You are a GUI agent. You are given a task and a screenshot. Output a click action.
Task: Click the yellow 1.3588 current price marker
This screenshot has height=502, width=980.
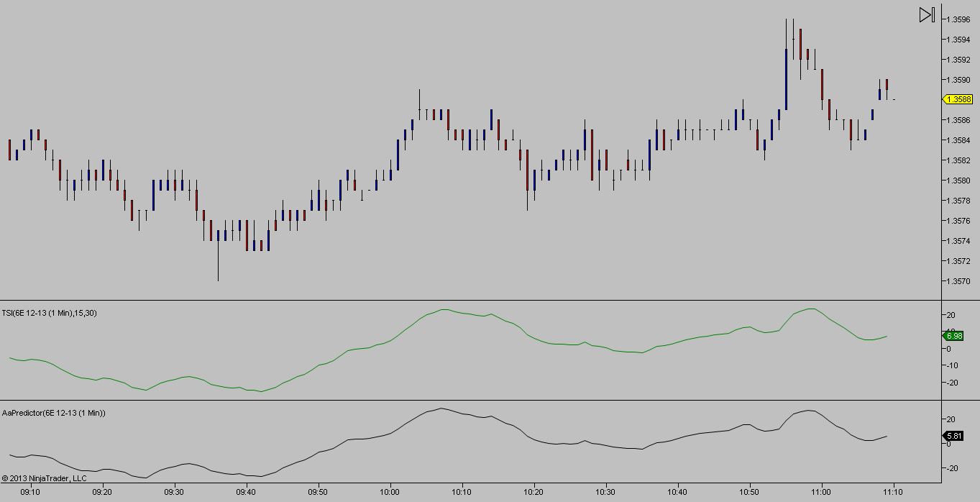958,99
